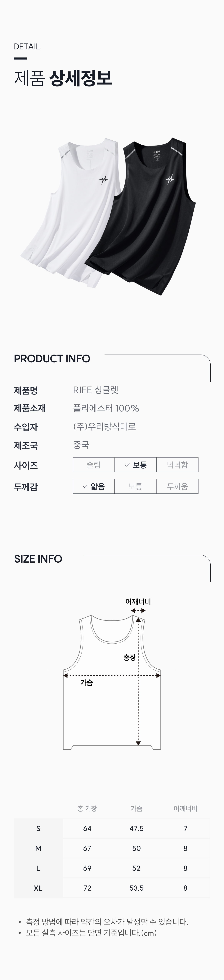The height and width of the screenshot is (980, 224).
Task: Click the 어깨너비 column header in the size table
Action: pos(186,808)
